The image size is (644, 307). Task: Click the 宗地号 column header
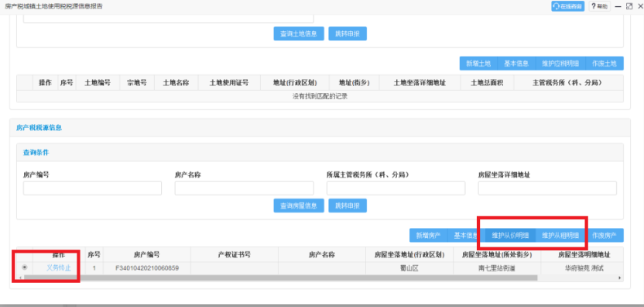137,82
